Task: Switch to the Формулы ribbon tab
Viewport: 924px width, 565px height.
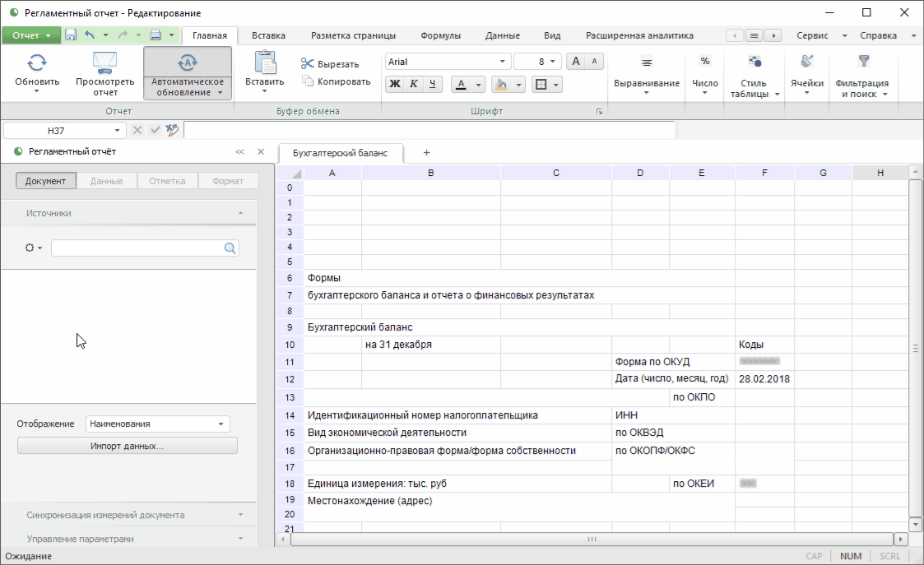Action: 440,35
